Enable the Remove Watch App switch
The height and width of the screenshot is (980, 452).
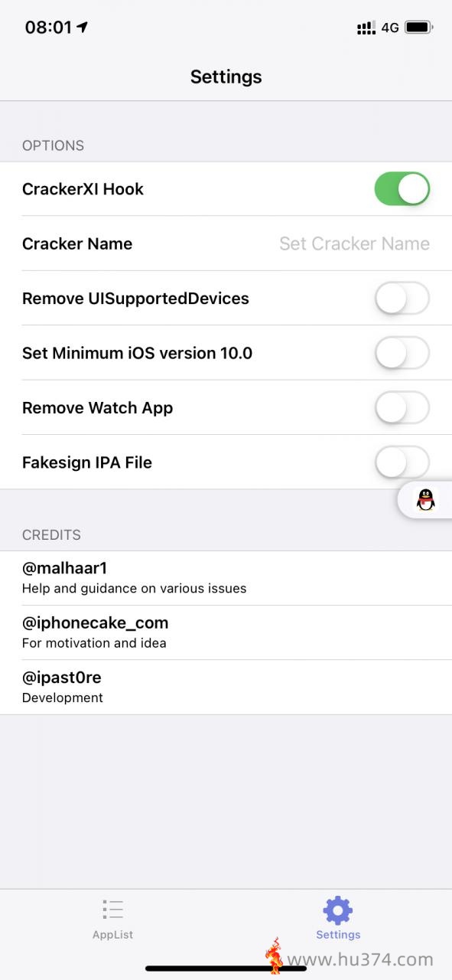tap(402, 408)
